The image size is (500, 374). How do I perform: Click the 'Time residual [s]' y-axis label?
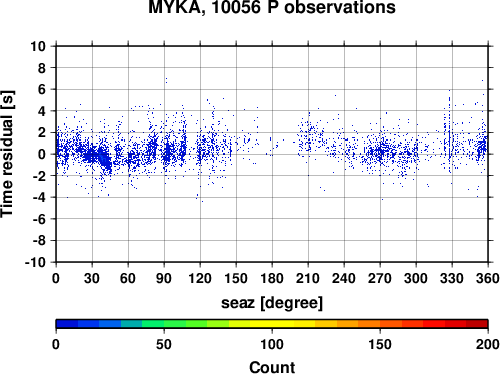point(7,154)
